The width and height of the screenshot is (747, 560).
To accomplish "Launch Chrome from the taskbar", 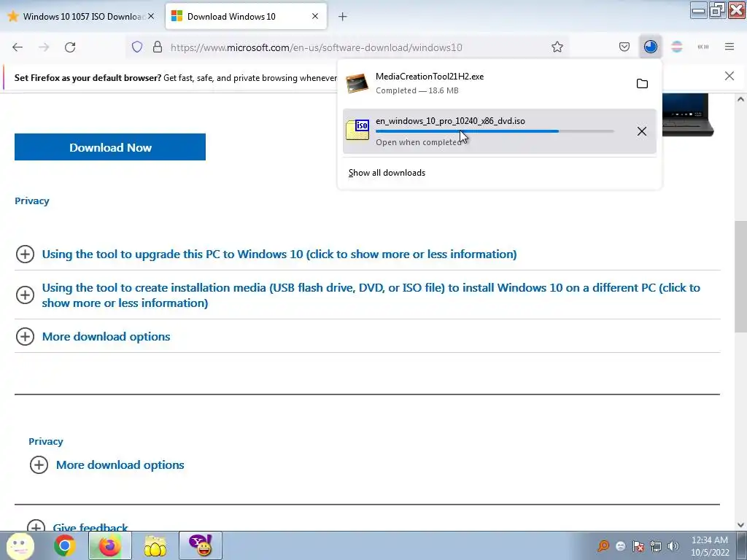I will pyautogui.click(x=65, y=545).
